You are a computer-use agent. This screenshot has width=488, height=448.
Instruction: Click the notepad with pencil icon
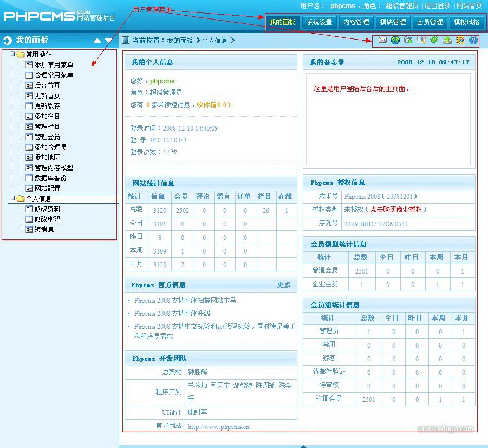coord(460,40)
